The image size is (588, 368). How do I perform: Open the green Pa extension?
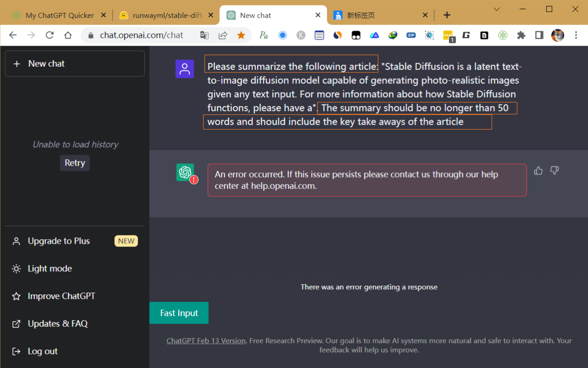(264, 35)
